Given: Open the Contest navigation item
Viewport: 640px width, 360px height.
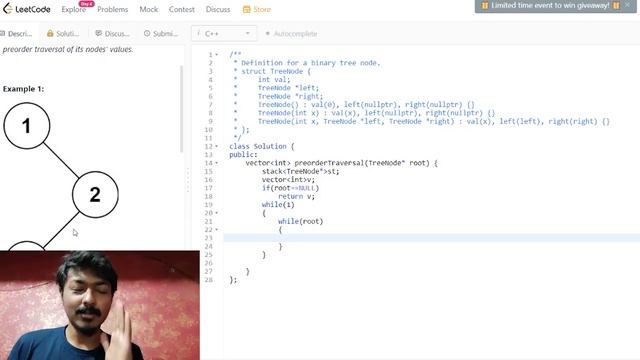Looking at the screenshot, I should [x=182, y=9].
